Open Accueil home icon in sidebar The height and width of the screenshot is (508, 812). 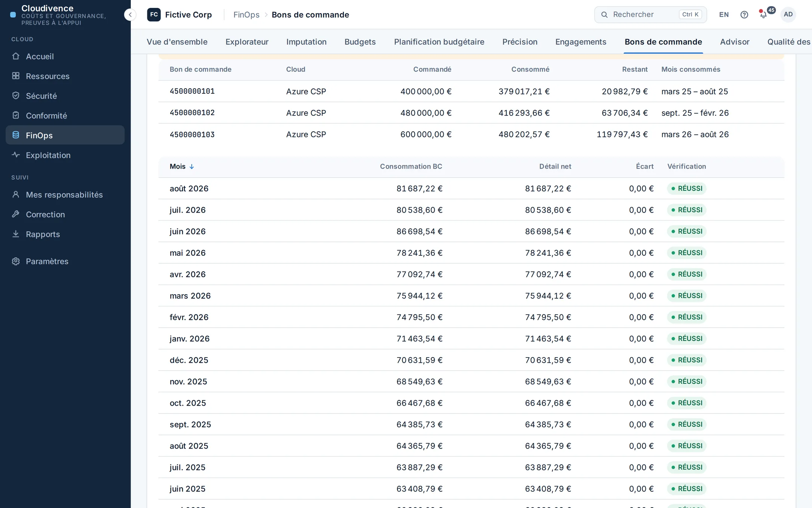point(16,56)
